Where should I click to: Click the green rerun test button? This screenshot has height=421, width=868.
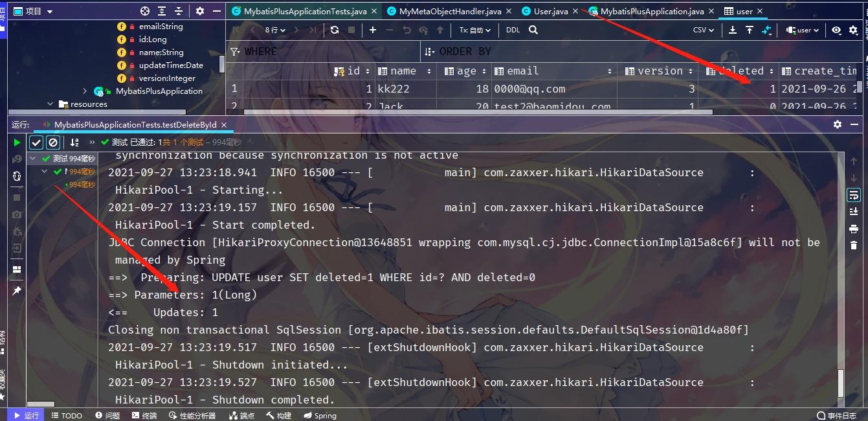(17, 142)
